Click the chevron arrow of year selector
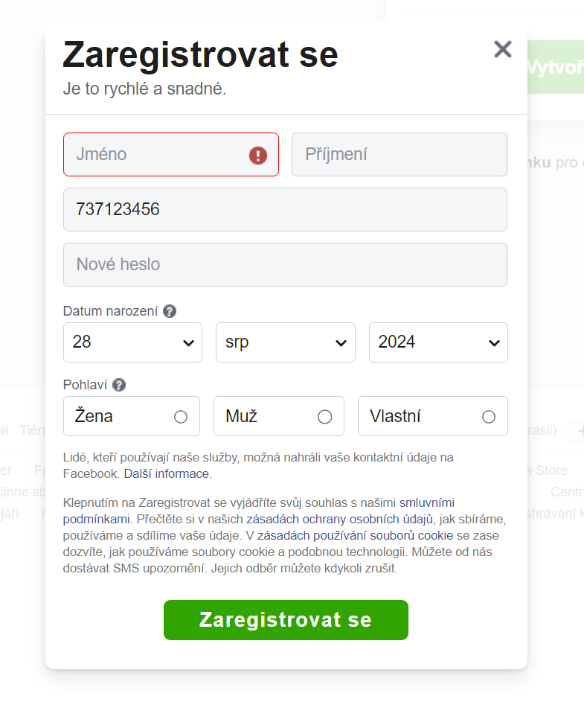The image size is (584, 728). [x=494, y=343]
